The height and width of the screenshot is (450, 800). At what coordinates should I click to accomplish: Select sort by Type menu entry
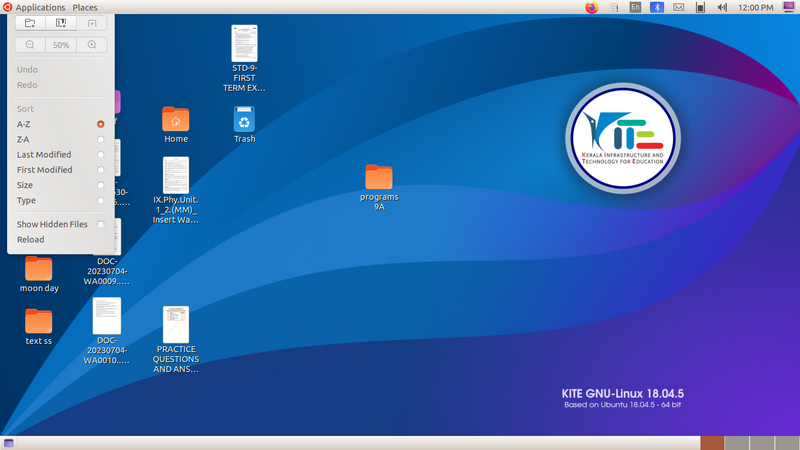27,200
